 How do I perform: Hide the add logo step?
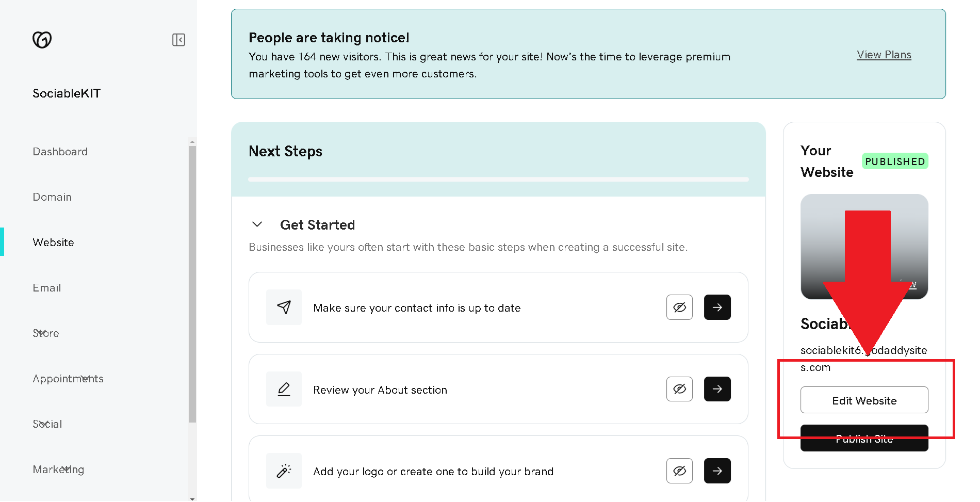point(679,471)
